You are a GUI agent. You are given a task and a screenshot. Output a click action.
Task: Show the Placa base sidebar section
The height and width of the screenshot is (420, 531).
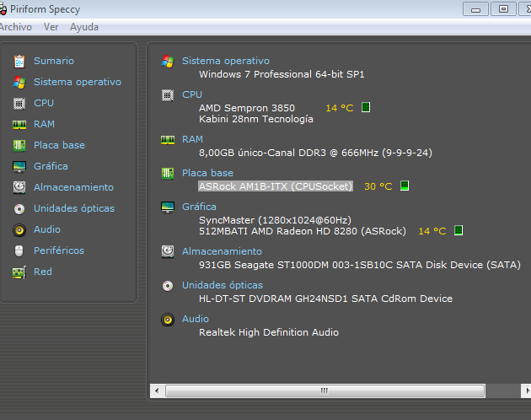point(59,145)
